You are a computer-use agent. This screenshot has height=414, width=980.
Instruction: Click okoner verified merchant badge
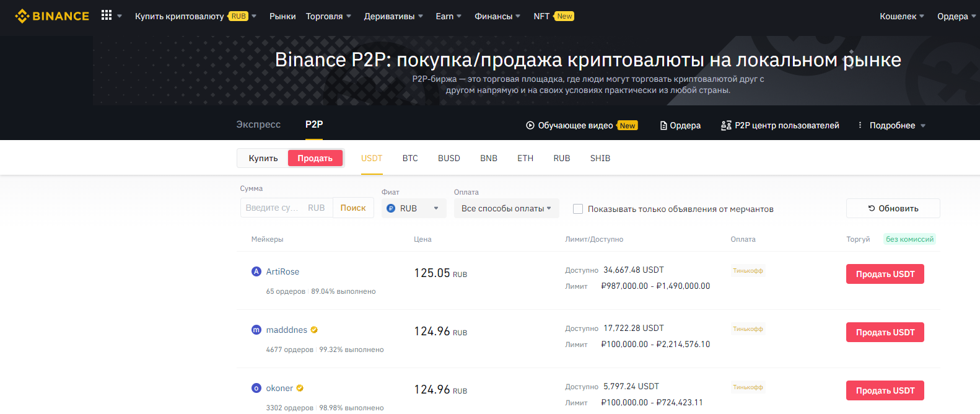(x=300, y=388)
